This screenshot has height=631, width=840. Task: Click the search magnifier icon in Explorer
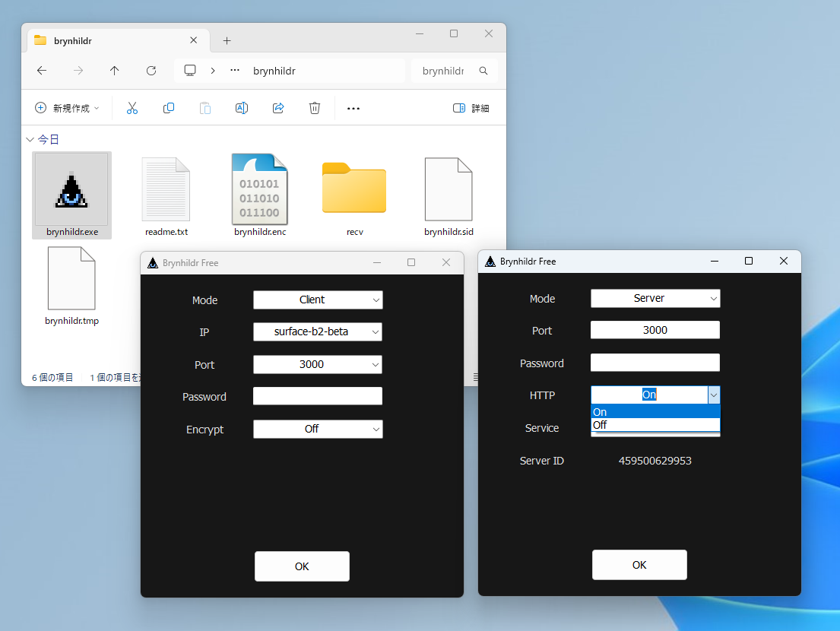[483, 71]
